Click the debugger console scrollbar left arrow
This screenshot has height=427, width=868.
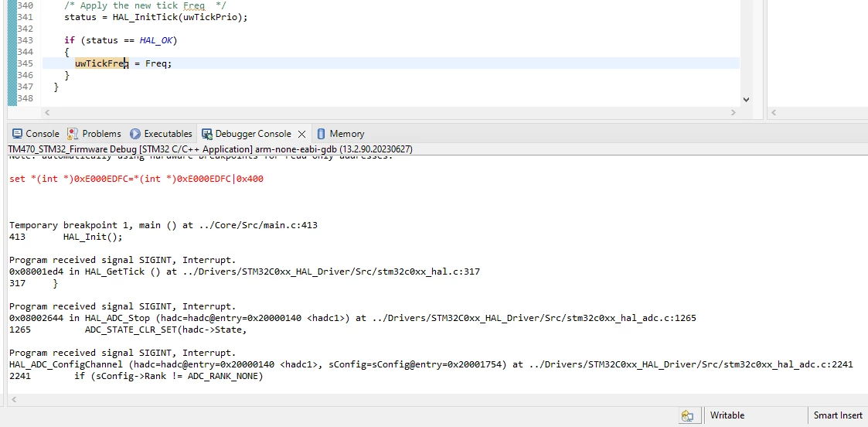(x=14, y=399)
